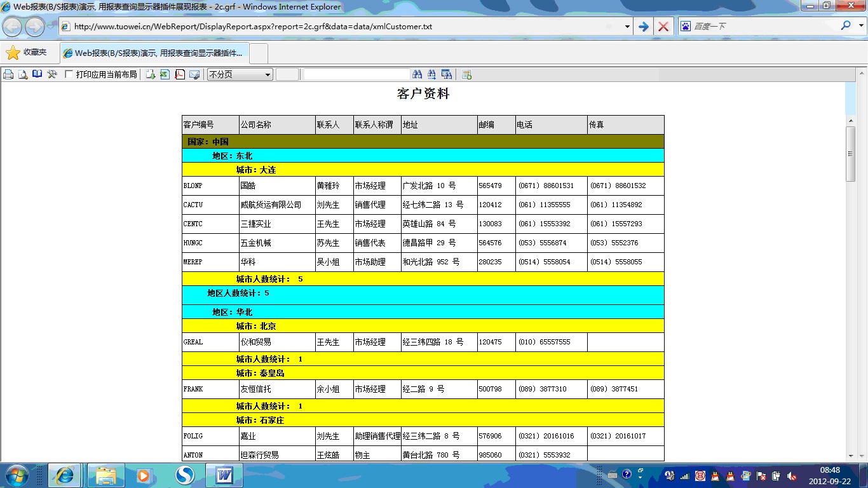Image resolution: width=868 pixels, height=488 pixels.
Task: Open the hammer-and-wrench settings tool
Action: click(52, 74)
